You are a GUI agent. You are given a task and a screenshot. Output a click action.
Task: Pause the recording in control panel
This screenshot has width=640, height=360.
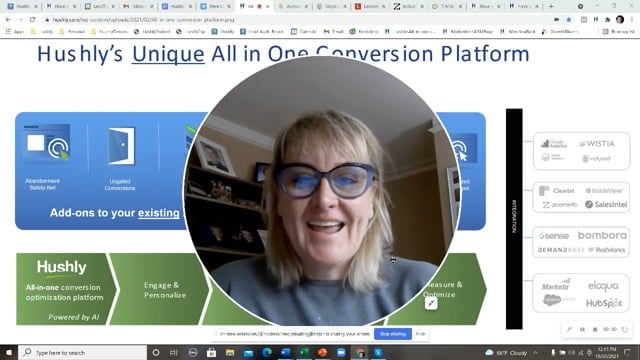click(582, 329)
